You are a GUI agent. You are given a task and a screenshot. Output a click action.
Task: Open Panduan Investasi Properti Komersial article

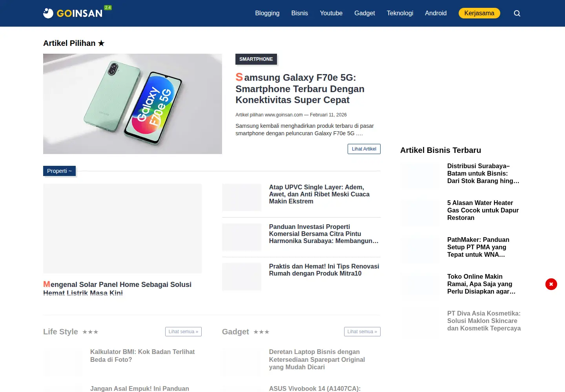[x=324, y=234]
